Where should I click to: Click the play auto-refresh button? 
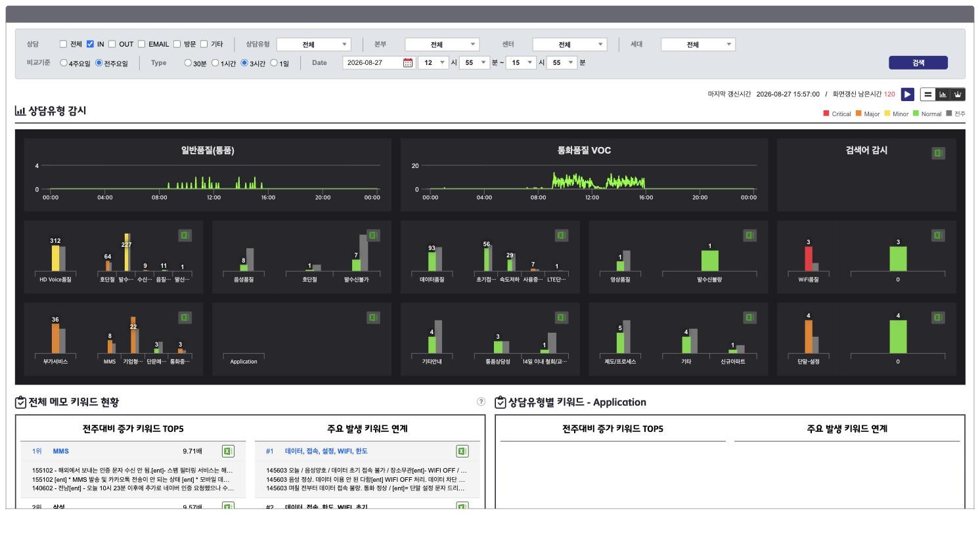click(x=907, y=95)
